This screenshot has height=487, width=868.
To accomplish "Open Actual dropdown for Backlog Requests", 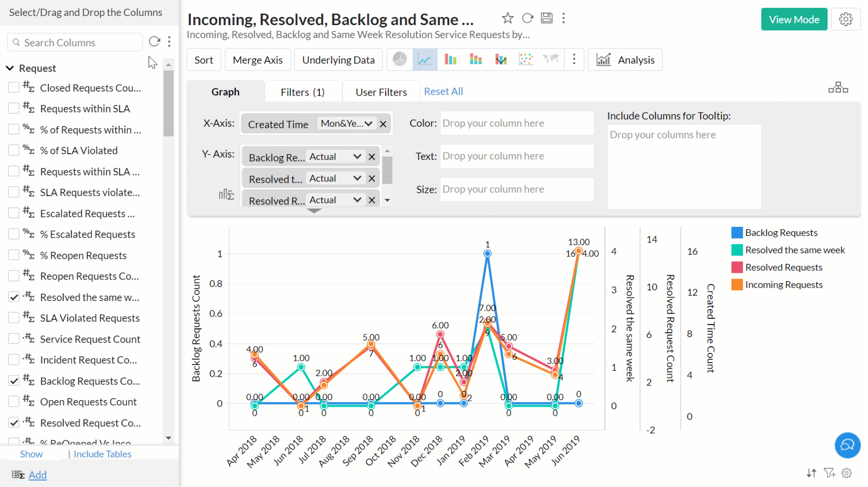I will click(x=335, y=157).
